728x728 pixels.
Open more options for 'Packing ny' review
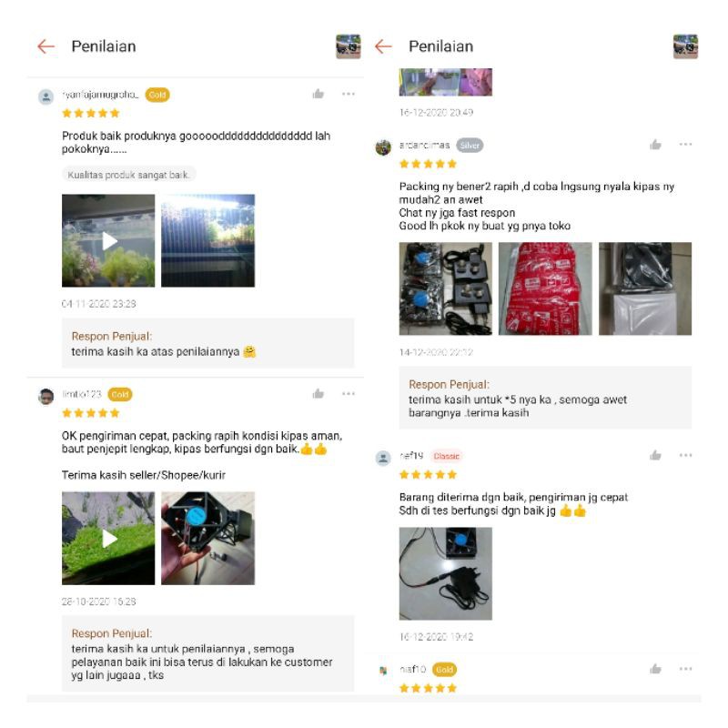[685, 145]
